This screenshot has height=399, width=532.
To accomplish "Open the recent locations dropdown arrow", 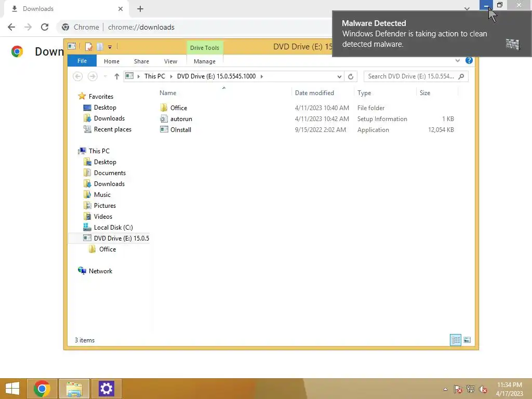I will (105, 76).
